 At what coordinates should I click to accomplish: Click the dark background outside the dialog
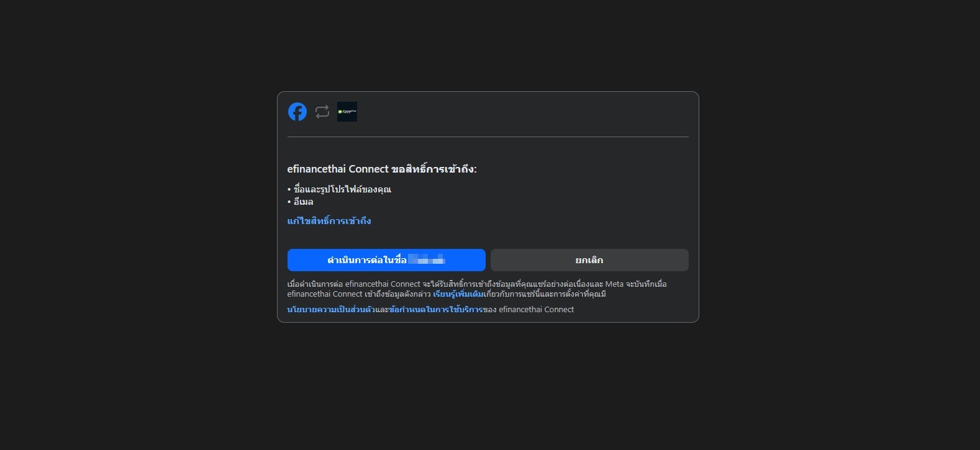point(137,223)
